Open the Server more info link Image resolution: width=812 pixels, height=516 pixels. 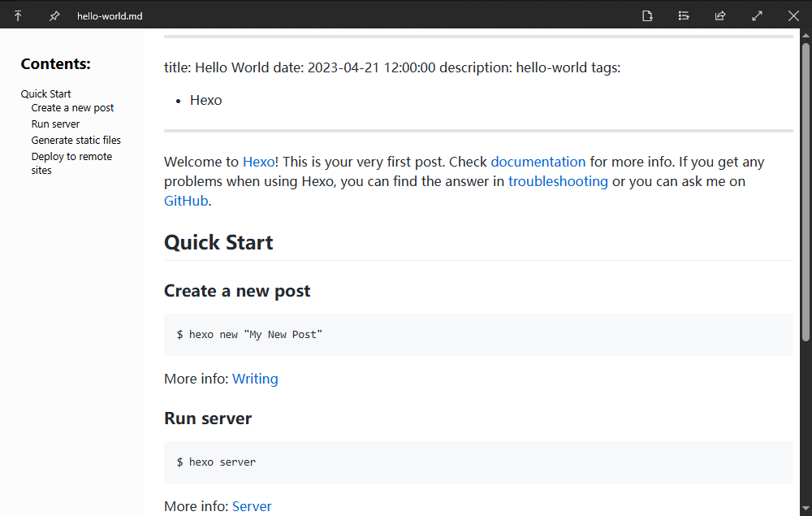(252, 506)
